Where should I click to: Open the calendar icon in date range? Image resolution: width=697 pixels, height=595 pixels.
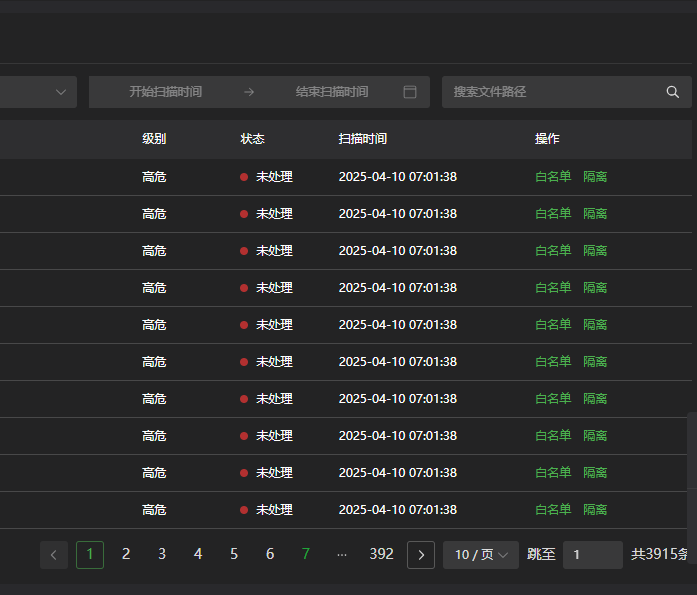[x=409, y=92]
